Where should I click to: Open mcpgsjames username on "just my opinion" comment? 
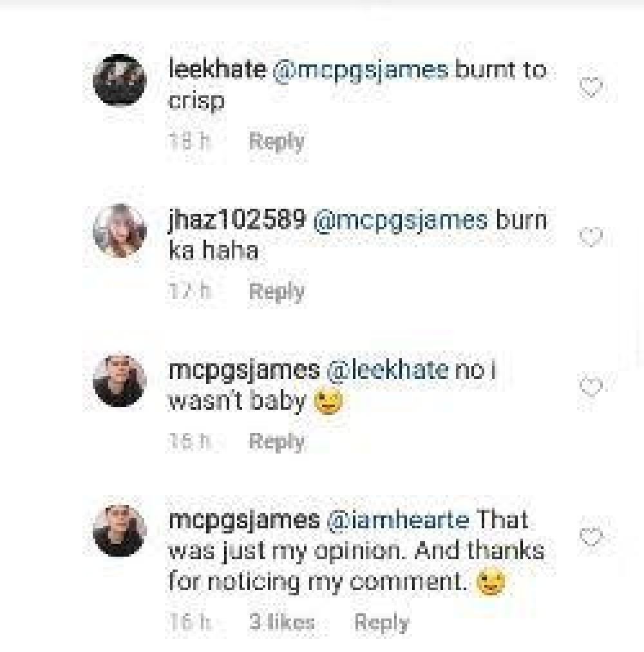243,521
